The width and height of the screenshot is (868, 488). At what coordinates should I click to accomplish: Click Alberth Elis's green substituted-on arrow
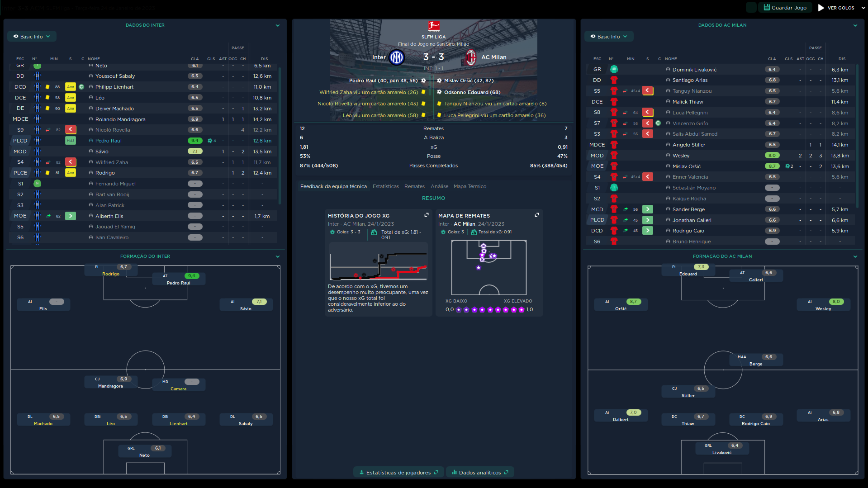(71, 216)
